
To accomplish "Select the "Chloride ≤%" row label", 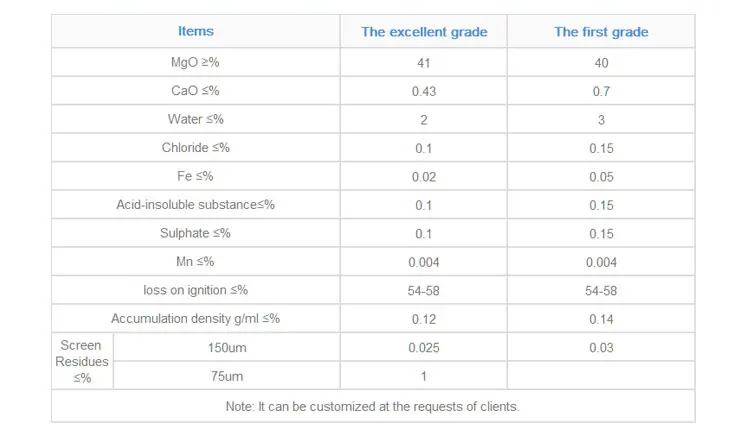I will (x=195, y=148).
